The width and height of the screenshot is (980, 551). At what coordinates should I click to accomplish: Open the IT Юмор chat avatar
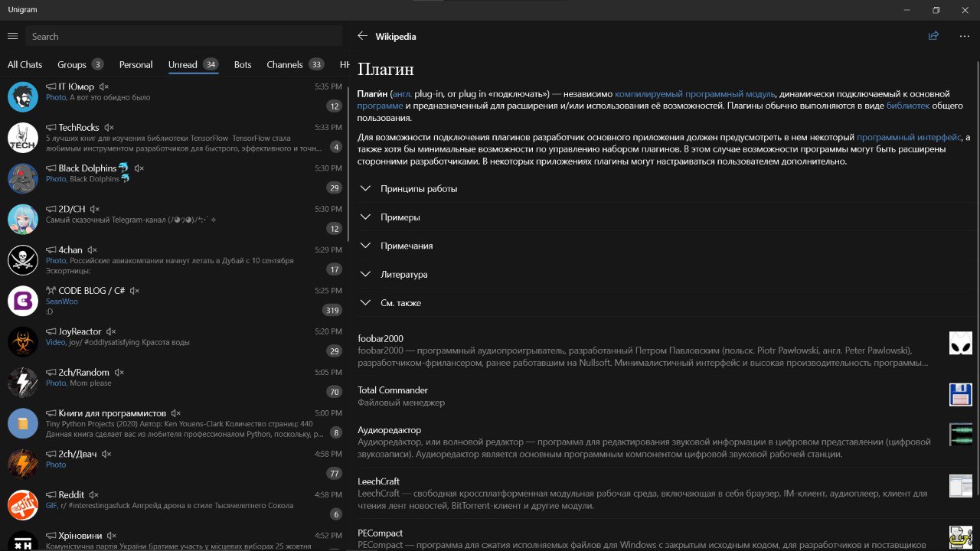point(23,96)
